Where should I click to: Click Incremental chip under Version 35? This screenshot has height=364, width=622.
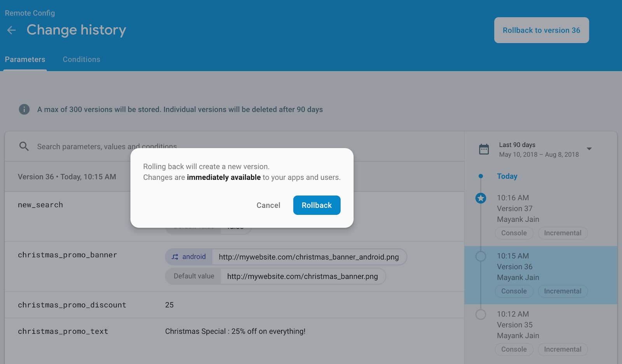(563, 349)
